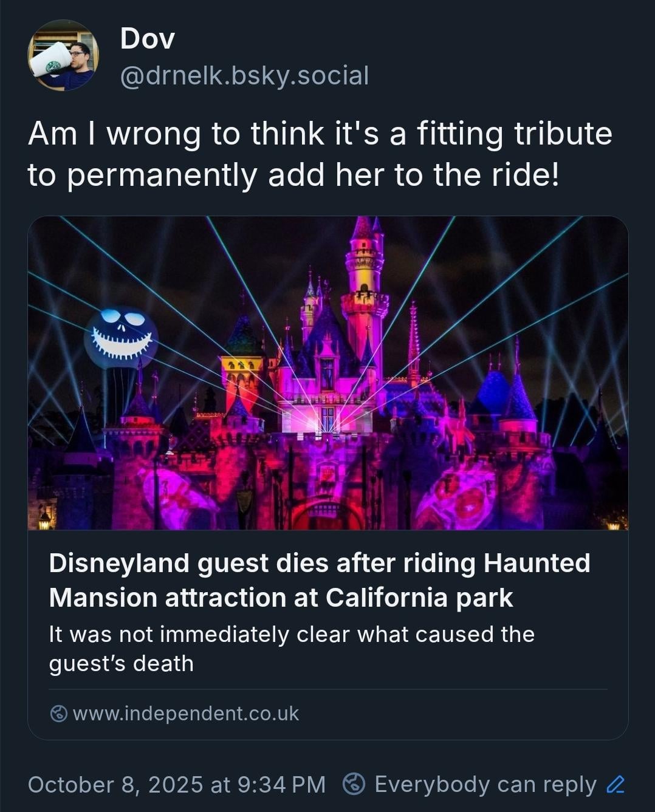Click the pencil edit icon for reply settings

[616, 785]
